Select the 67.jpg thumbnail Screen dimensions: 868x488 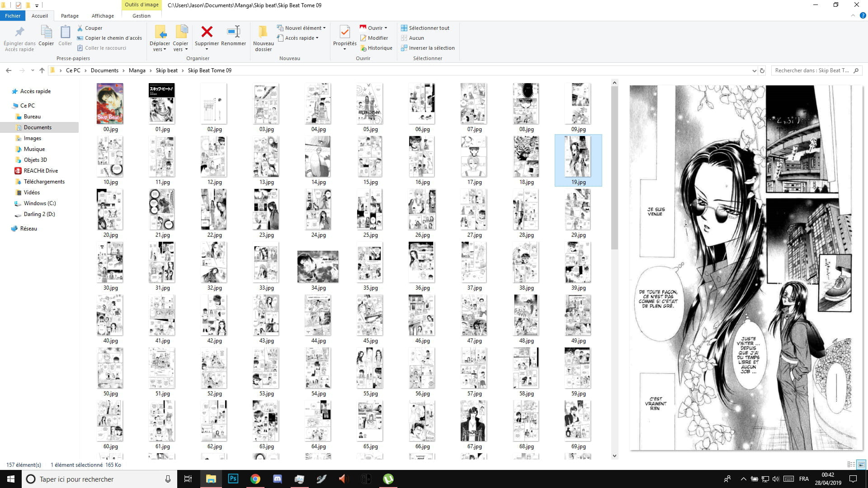(x=473, y=421)
